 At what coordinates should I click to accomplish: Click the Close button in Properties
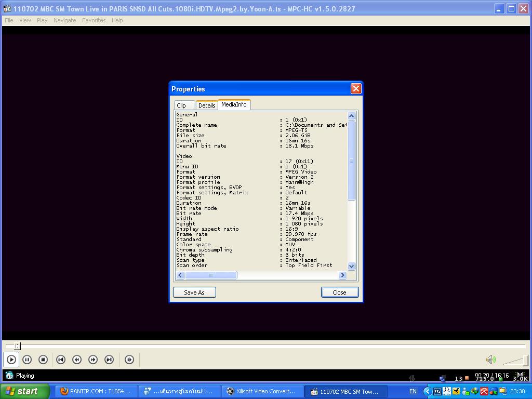click(340, 292)
